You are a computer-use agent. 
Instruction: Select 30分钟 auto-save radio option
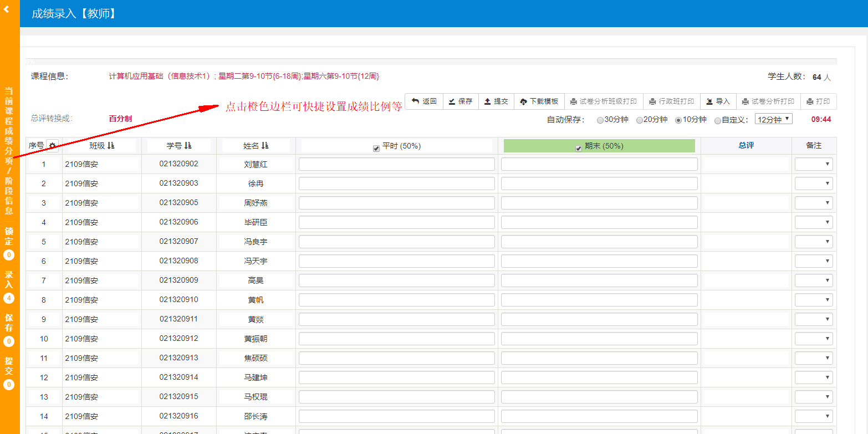600,120
